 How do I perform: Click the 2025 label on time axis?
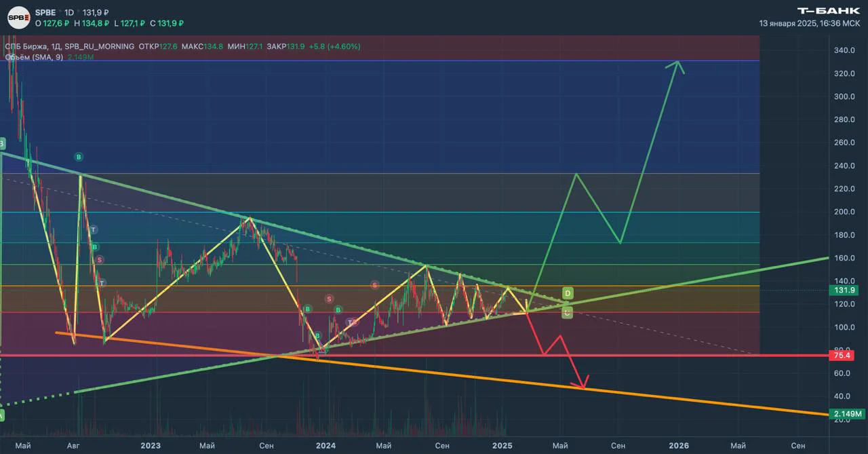tap(502, 445)
